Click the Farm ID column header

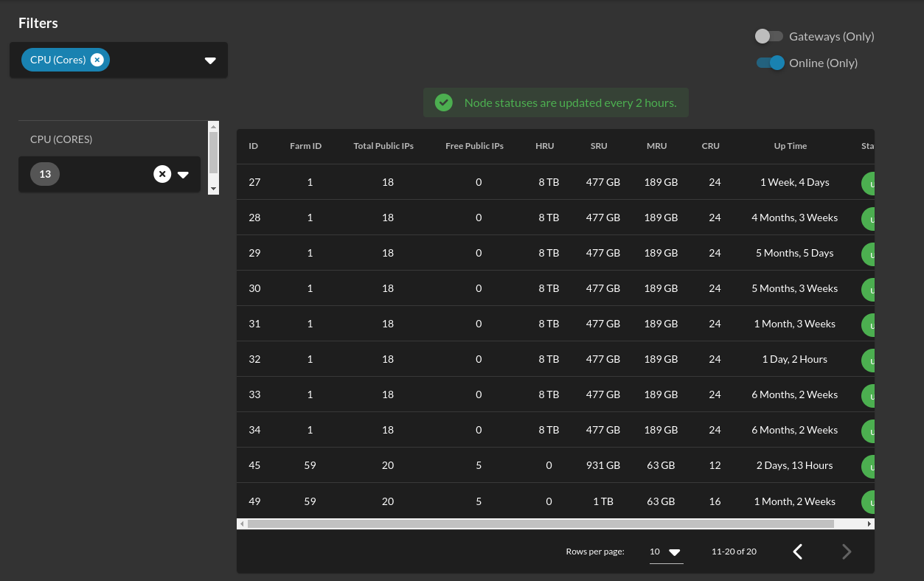[x=305, y=146]
